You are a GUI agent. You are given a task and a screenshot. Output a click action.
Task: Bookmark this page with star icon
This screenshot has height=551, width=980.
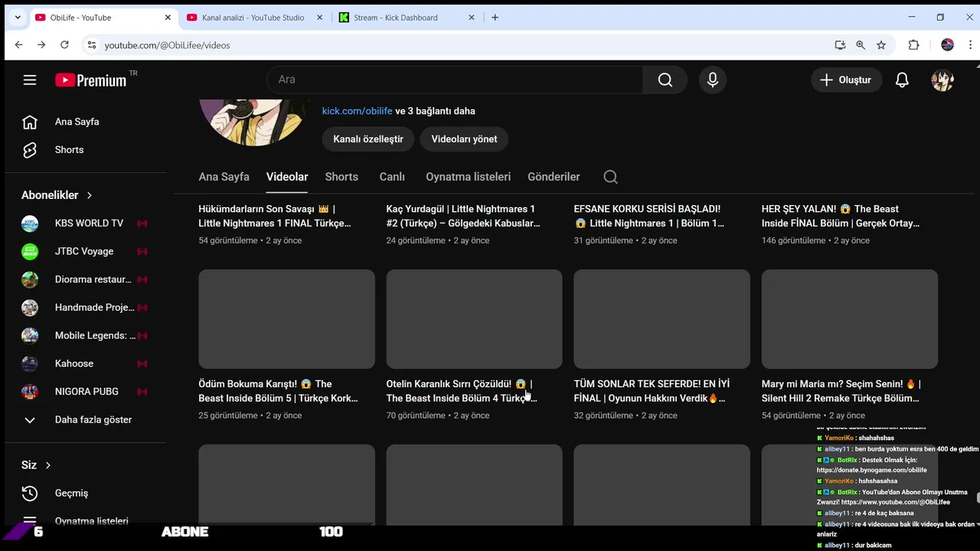click(x=881, y=45)
